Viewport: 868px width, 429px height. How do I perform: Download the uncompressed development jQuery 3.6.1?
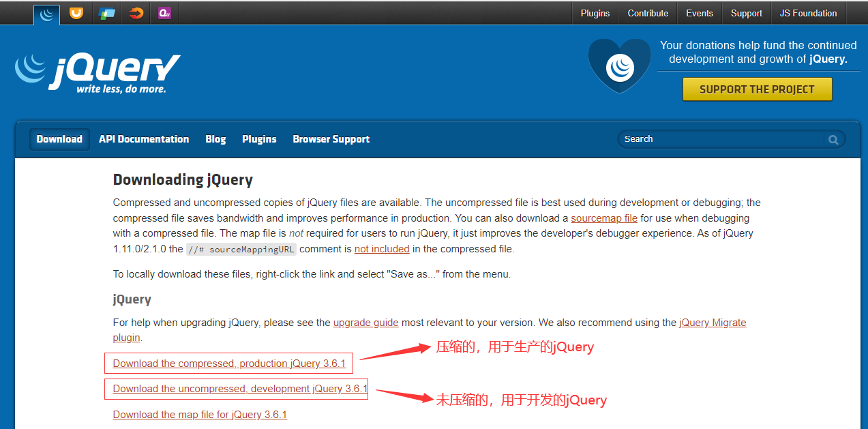(240, 389)
